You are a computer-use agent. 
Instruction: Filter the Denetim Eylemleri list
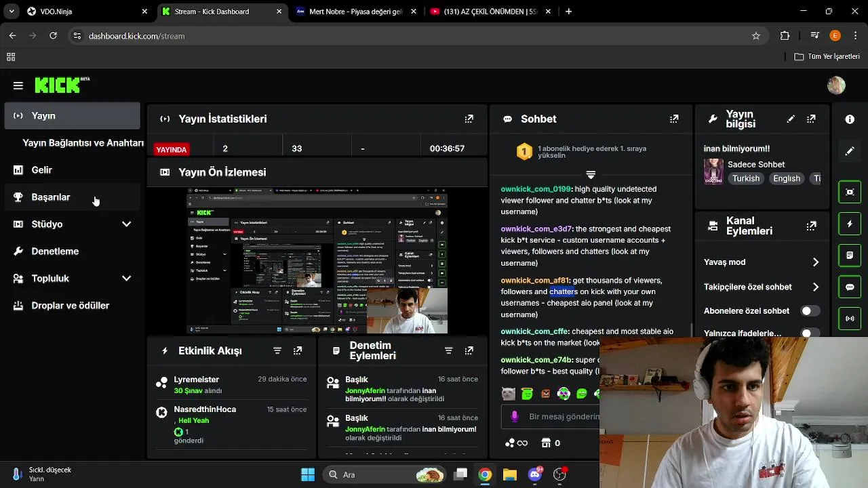click(x=448, y=350)
